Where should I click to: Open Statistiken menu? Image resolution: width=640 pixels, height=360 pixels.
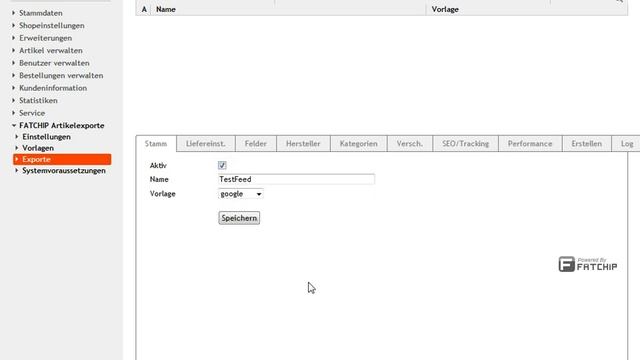(38, 100)
